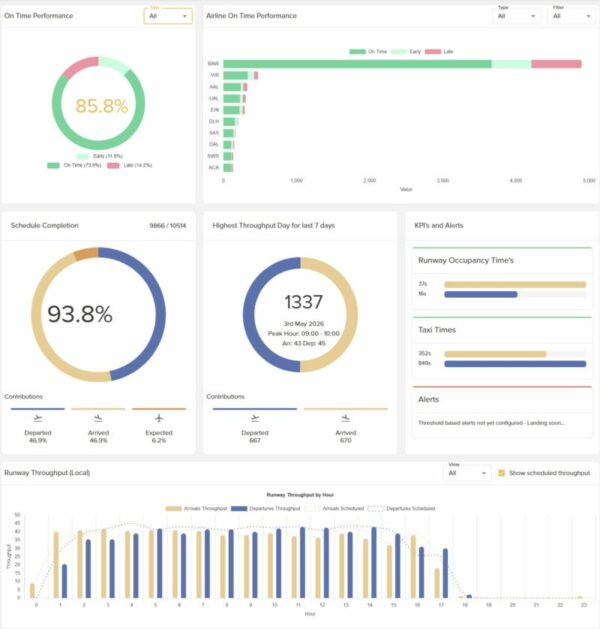Click the Runway Throughput by Hour chart title
This screenshot has height=629, width=600.
300,495
